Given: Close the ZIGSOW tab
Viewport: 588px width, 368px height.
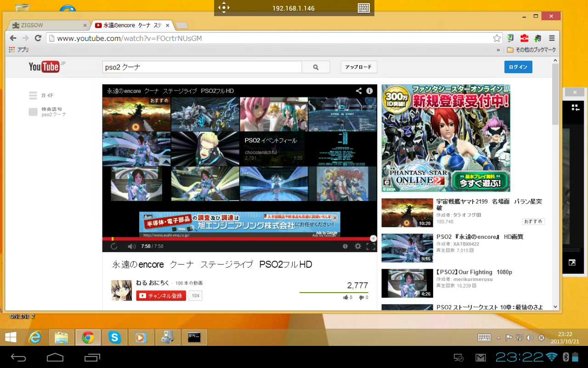Looking at the screenshot, I should point(85,25).
